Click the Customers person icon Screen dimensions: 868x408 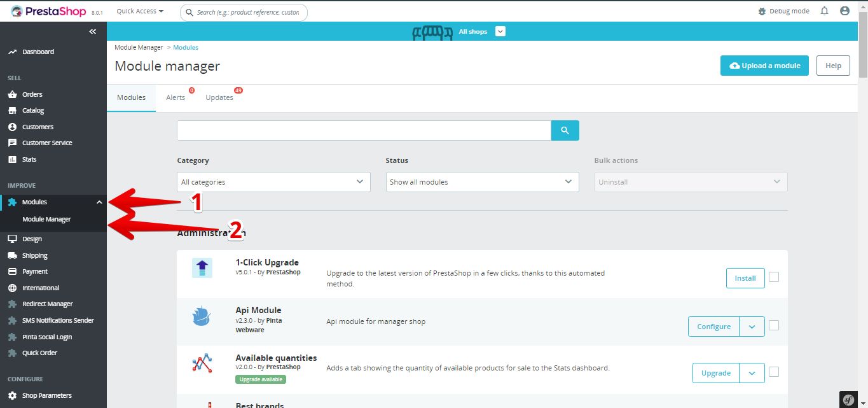point(12,127)
